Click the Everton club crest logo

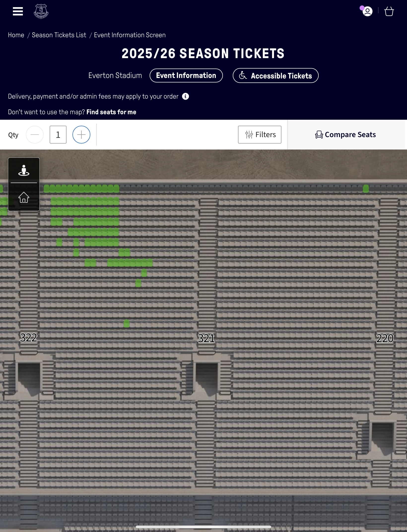[x=41, y=11]
